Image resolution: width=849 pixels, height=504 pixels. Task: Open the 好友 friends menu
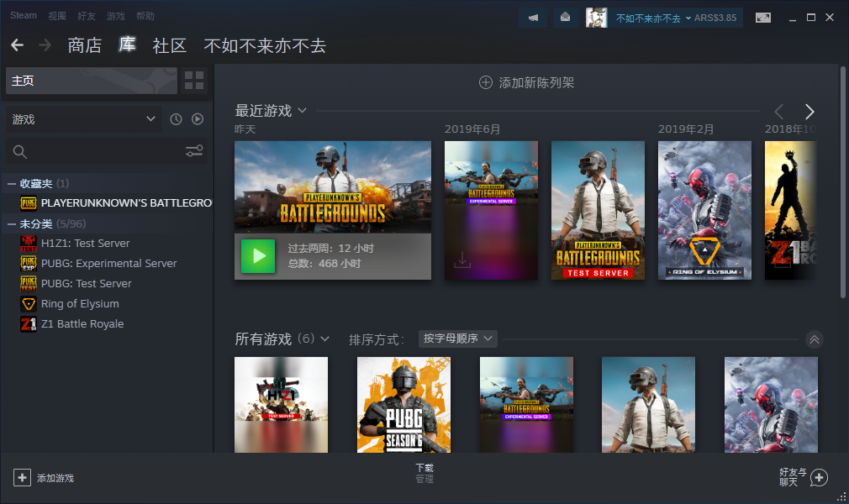(x=86, y=16)
